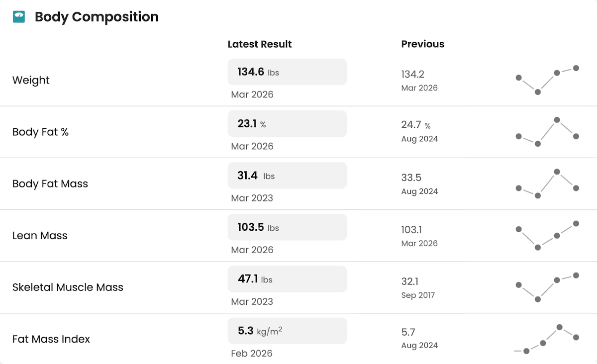Click the Body Composition scale icon

click(x=19, y=16)
